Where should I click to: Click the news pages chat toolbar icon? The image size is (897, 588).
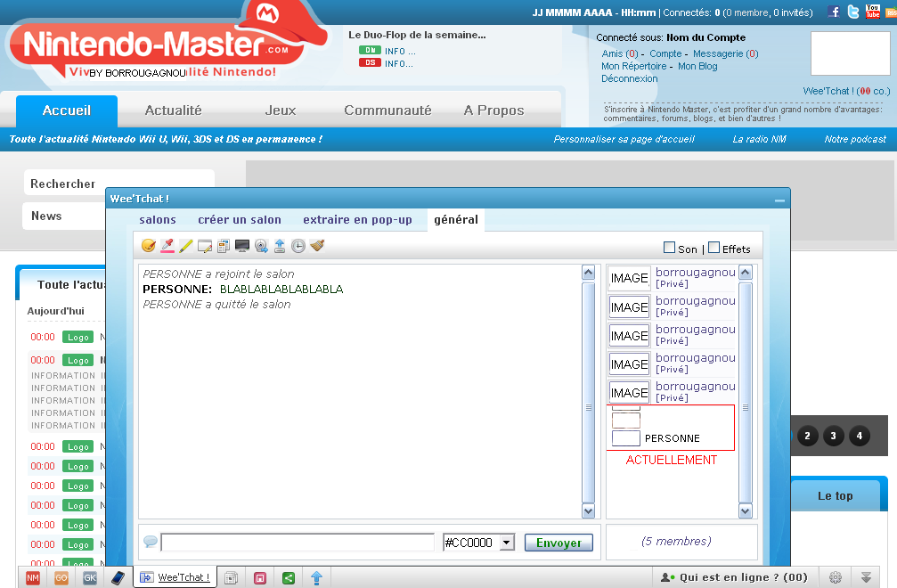pos(224,246)
